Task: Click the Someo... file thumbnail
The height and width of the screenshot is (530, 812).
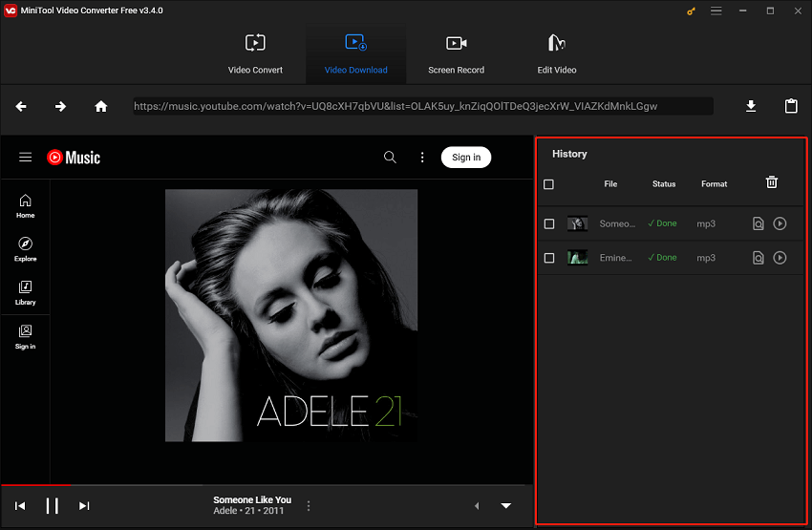Action: click(x=577, y=223)
